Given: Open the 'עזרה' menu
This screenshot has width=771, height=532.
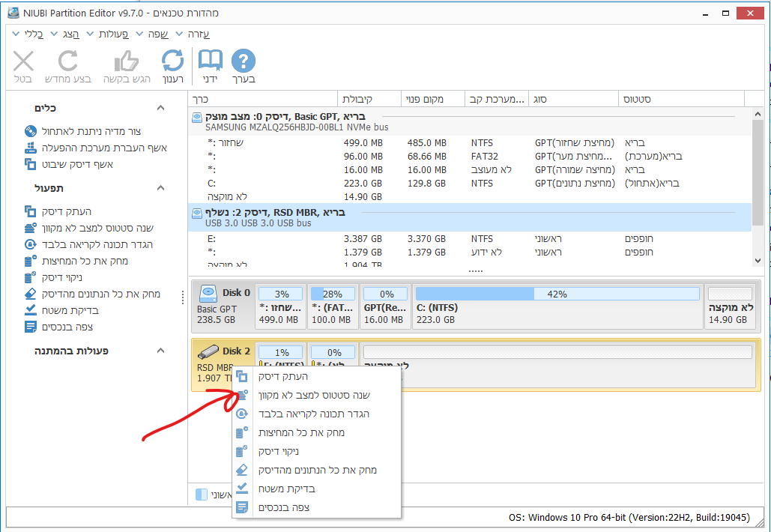Looking at the screenshot, I should click(x=198, y=34).
